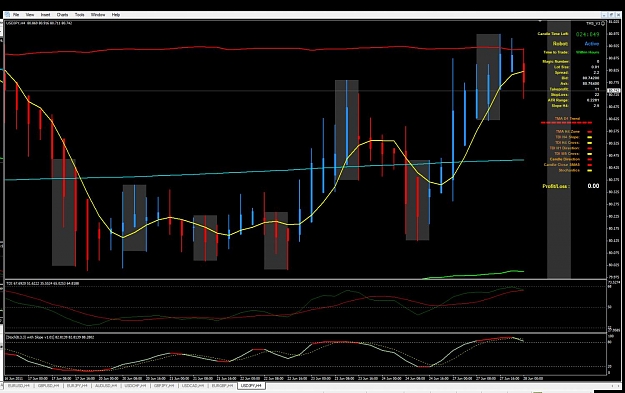Click the red indicator beside Candle Close 5MAS
The height and width of the screenshot is (393, 625).
590,165
